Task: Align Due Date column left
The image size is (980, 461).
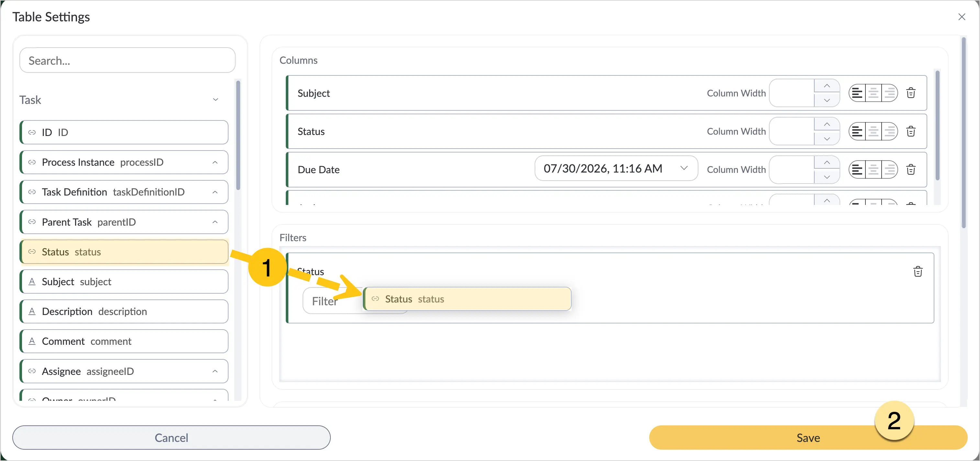Action: point(857,169)
